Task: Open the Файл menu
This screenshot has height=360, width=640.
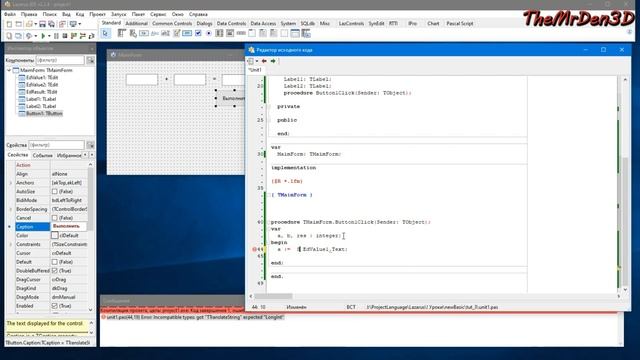Action: click(x=10, y=14)
